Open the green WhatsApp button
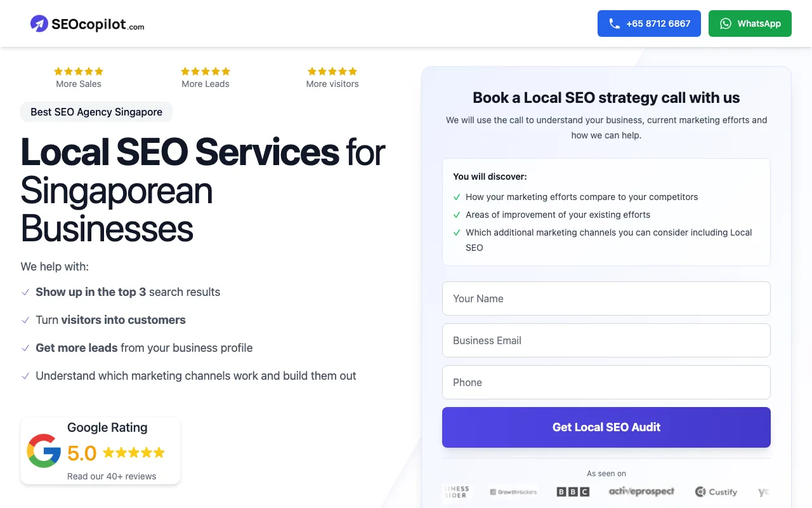This screenshot has height=508, width=812. pyautogui.click(x=750, y=23)
